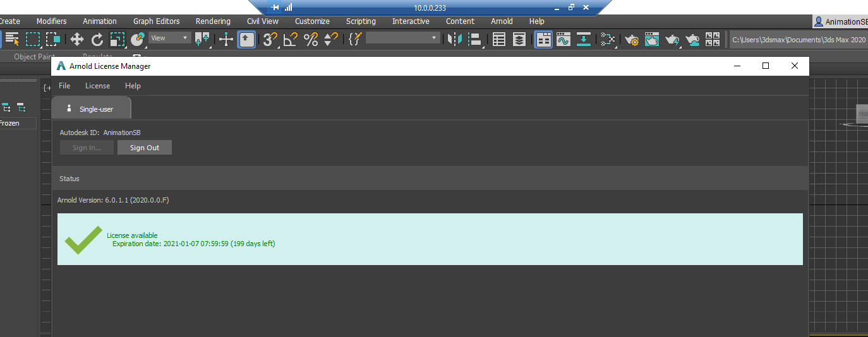Toggle the 3D Snaps icon

(270, 39)
